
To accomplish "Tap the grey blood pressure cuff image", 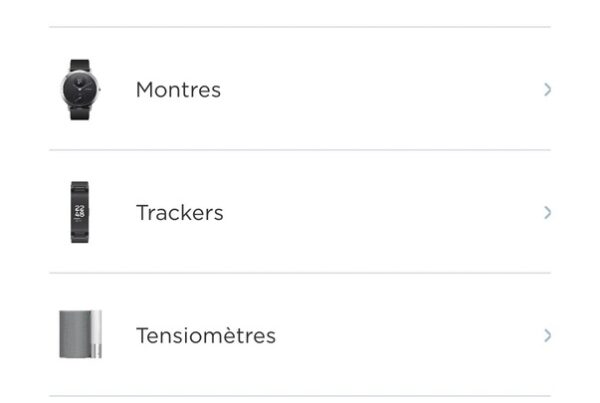I will coord(80,334).
